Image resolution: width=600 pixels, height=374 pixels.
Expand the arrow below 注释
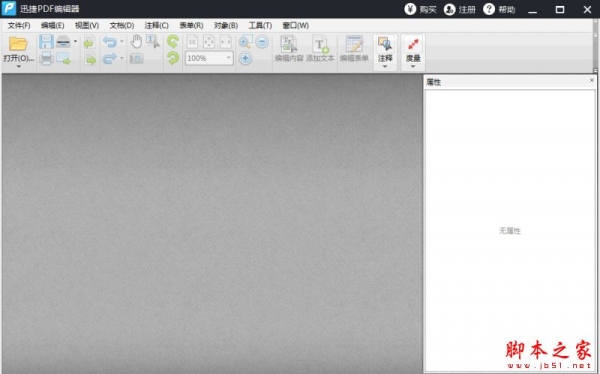(x=385, y=67)
